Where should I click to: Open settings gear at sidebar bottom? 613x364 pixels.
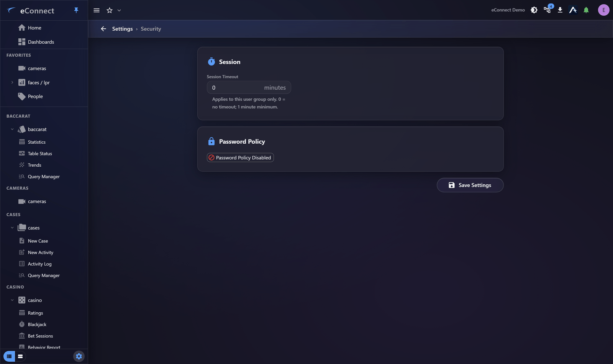(79, 356)
